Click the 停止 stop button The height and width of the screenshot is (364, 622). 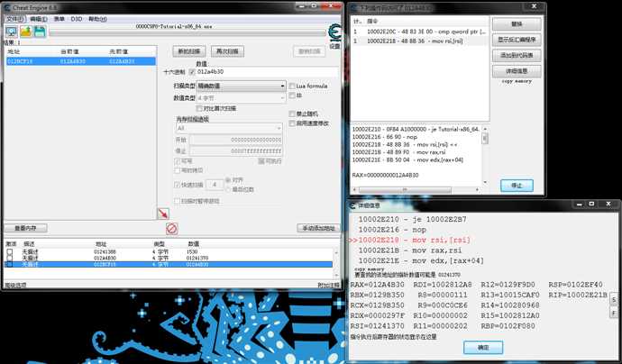tap(517, 186)
